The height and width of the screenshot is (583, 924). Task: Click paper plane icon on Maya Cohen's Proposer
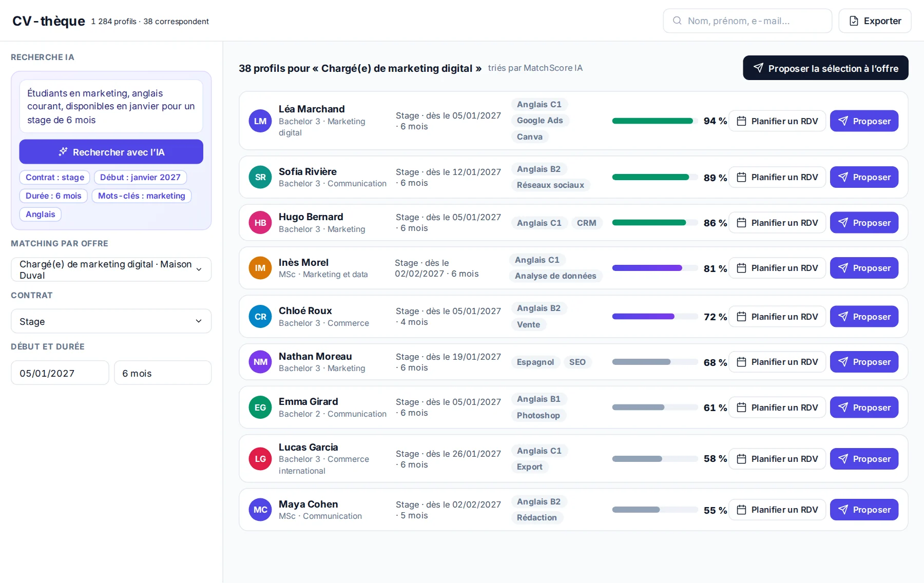click(843, 510)
